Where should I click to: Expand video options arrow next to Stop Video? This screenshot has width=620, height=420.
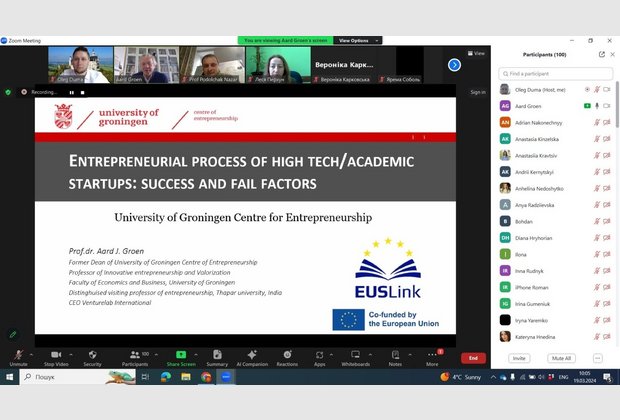(71, 354)
